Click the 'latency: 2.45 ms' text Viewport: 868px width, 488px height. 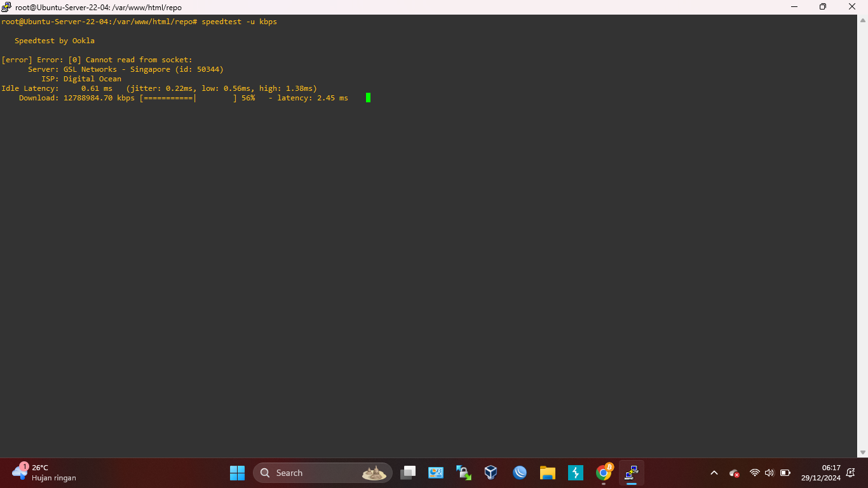pyautogui.click(x=313, y=98)
